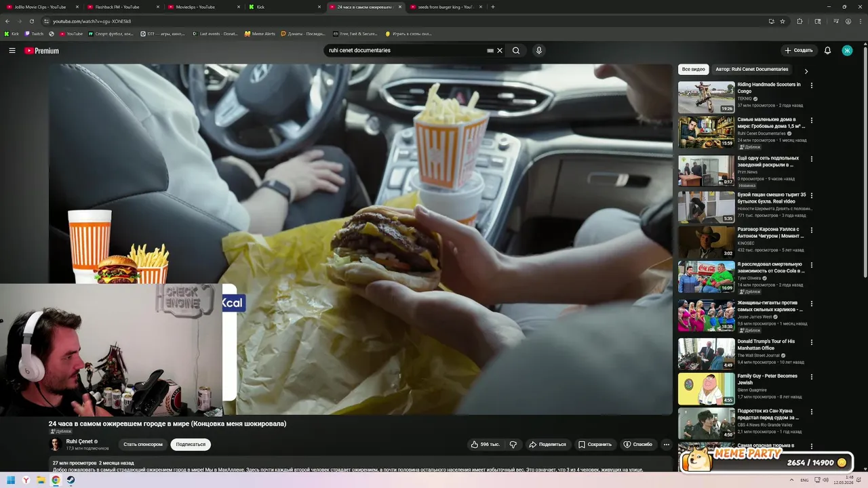The width and height of the screenshot is (868, 488).
Task: Switch to the Kick browser tab
Action: 283,7
